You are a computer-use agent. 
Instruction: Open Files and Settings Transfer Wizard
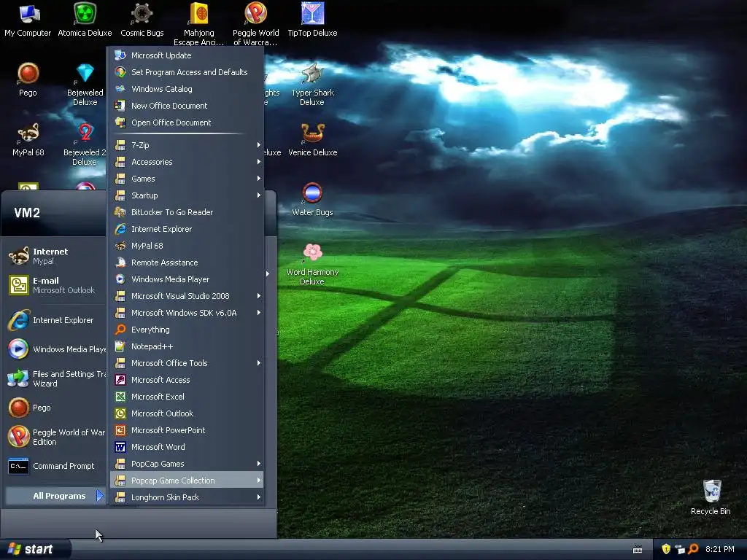pos(56,378)
